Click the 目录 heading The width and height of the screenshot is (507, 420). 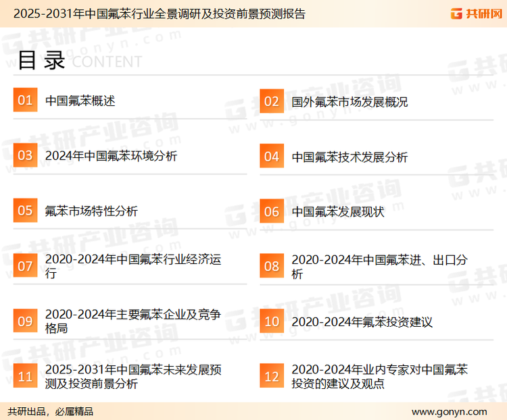[x=41, y=60]
